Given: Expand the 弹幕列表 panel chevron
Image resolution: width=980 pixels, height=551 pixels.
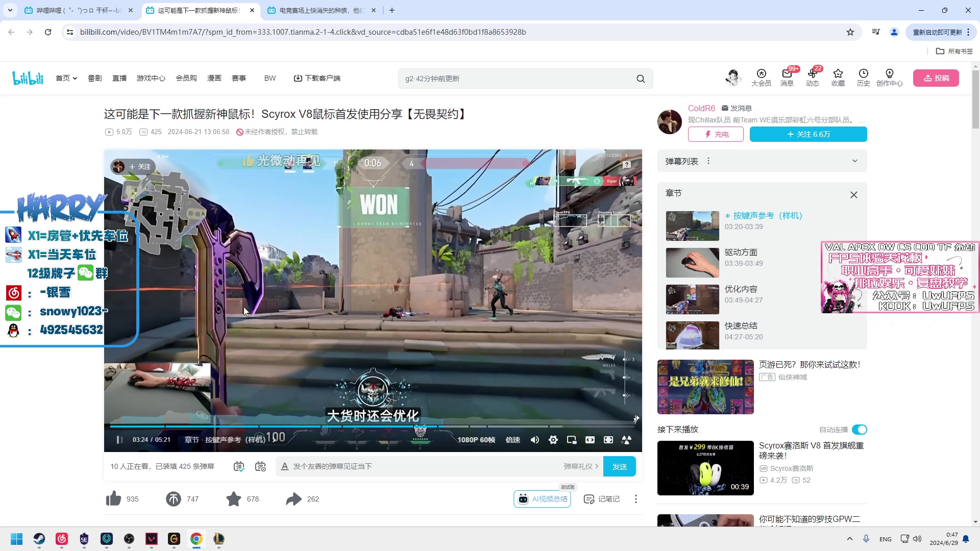Looking at the screenshot, I should click(x=855, y=161).
